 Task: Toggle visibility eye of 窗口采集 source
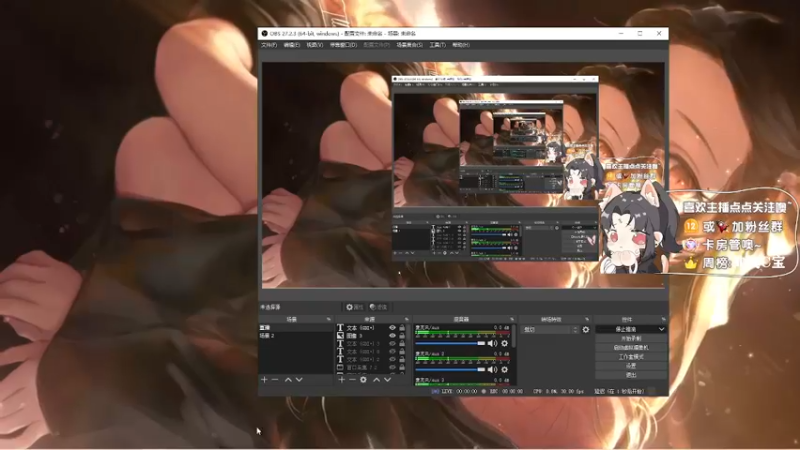(392, 367)
